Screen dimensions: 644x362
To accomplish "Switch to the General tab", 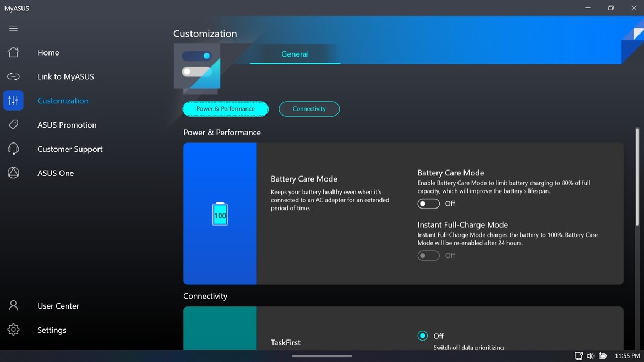I will (x=295, y=54).
